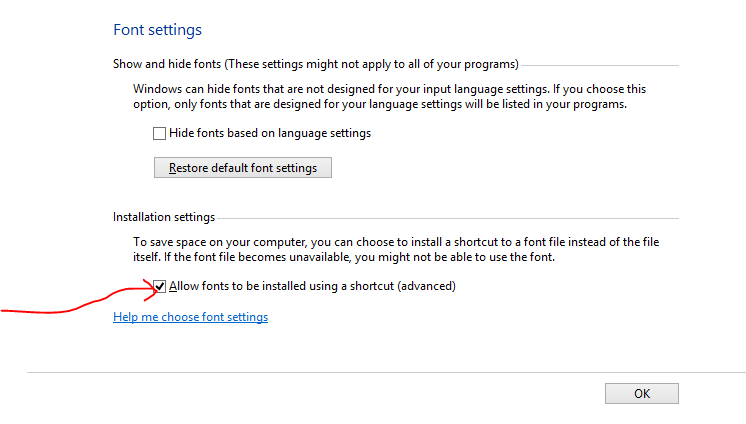Click the checkmark inside the shortcut checkbox
Viewport: 746px width, 424px height.
(x=159, y=286)
